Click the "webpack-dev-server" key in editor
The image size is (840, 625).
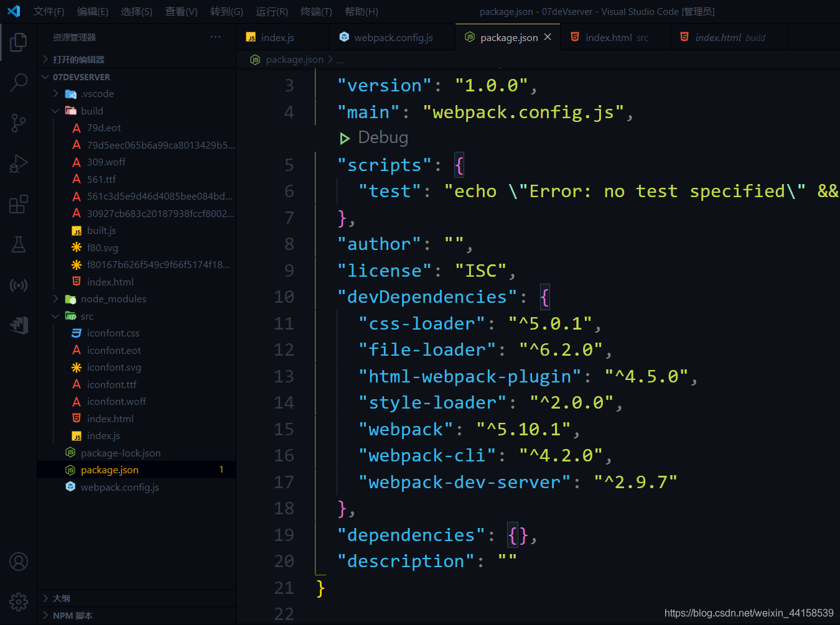click(465, 483)
